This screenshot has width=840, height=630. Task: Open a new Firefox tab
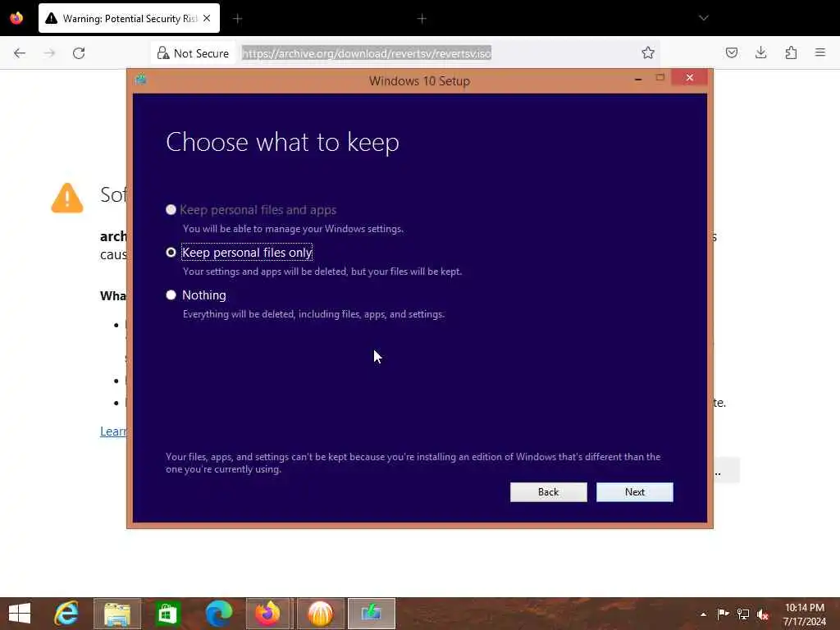point(238,19)
